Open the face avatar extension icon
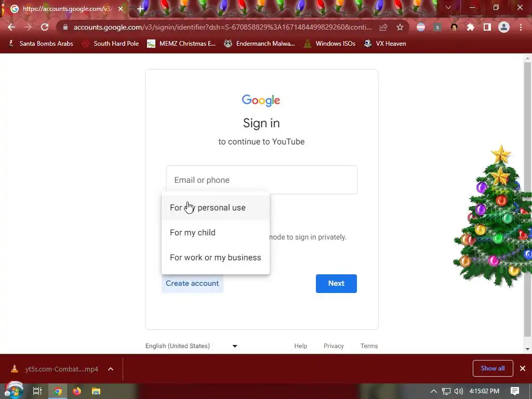Screen dimensions: 532x399 (454, 27)
